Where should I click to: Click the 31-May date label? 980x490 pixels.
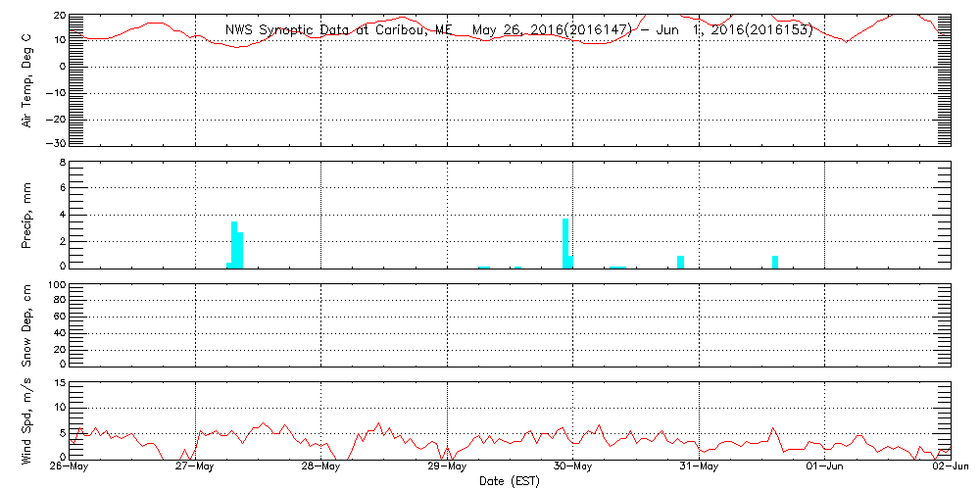pos(698,467)
